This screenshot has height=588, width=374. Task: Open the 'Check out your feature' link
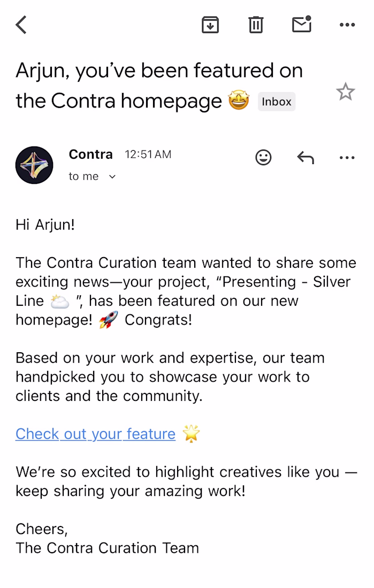95,434
